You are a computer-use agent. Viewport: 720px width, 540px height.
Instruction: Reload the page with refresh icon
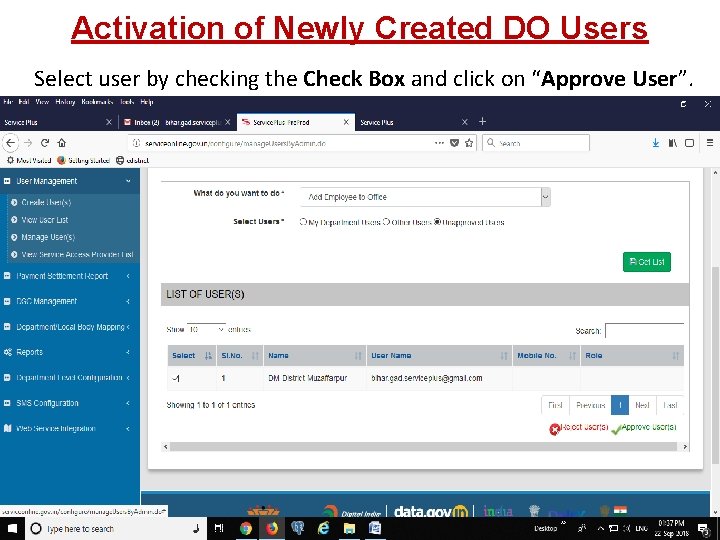pyautogui.click(x=45, y=143)
